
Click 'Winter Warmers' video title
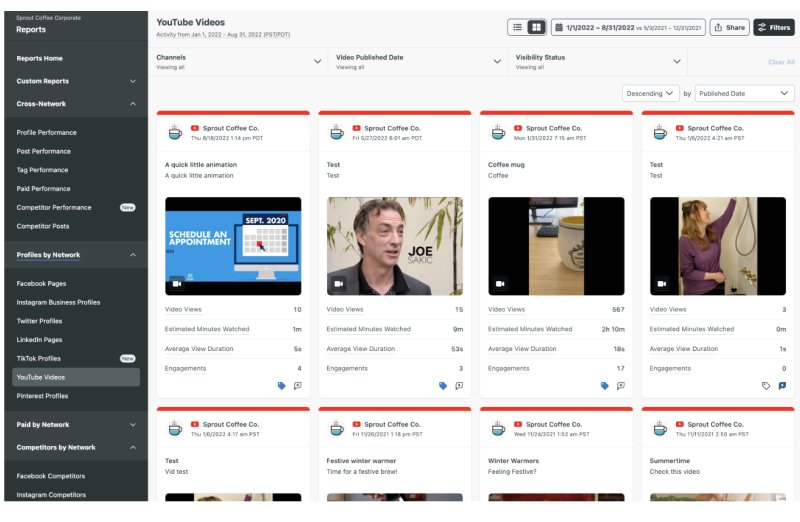(513, 461)
